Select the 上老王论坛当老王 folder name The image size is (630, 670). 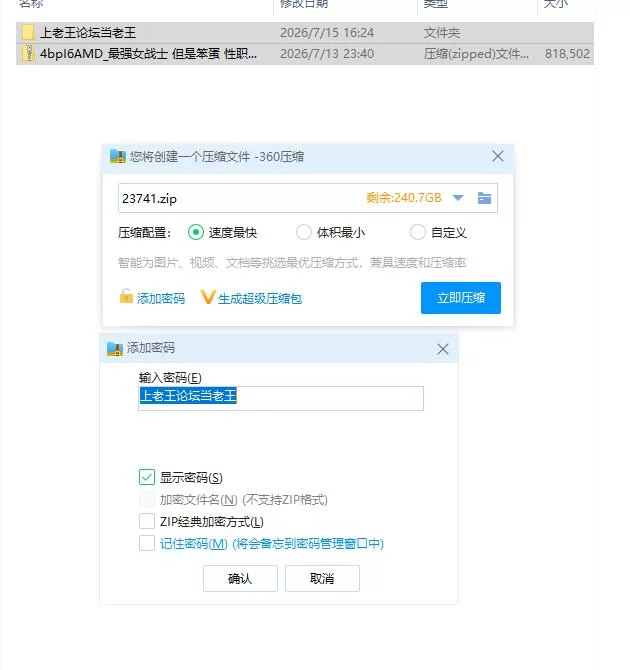coord(88,32)
